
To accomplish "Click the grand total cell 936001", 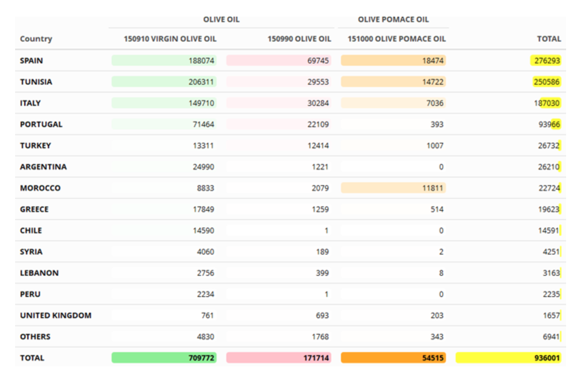I will [x=546, y=358].
